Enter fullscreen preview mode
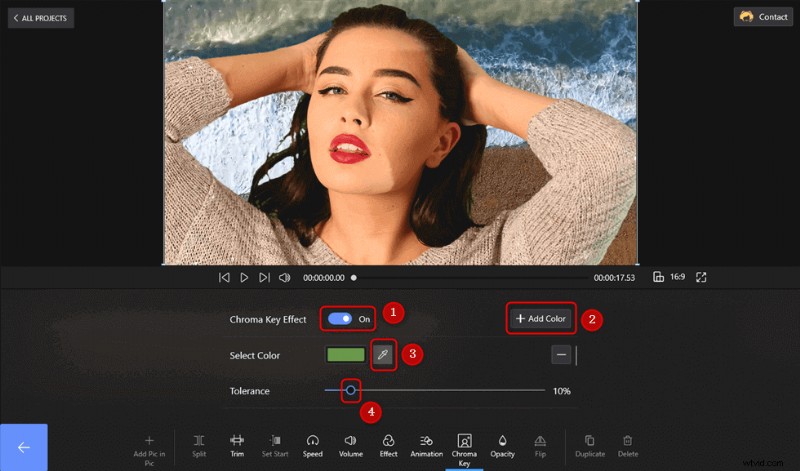This screenshot has height=471, width=800. coord(701,277)
